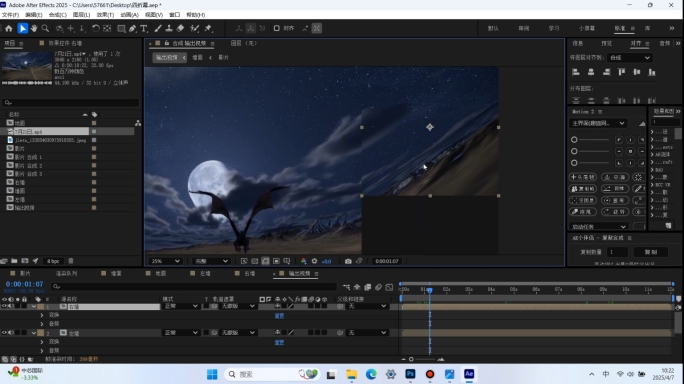Image resolution: width=684 pixels, height=384 pixels.
Task: Take a snapshot with the camera icon
Action: [348, 261]
